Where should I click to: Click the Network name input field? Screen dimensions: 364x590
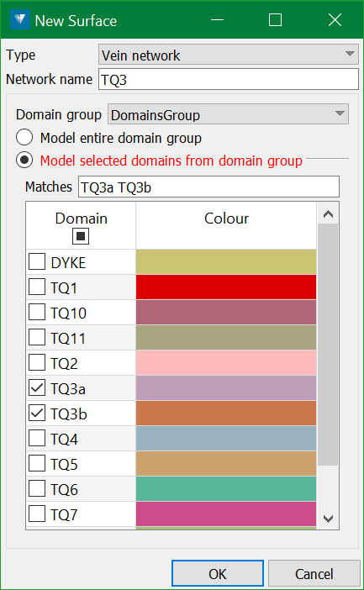229,79
